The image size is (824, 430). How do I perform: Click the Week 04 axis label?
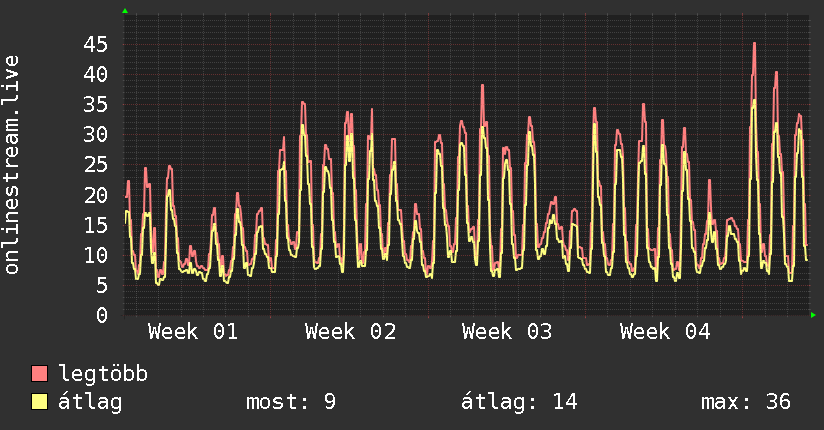point(665,331)
